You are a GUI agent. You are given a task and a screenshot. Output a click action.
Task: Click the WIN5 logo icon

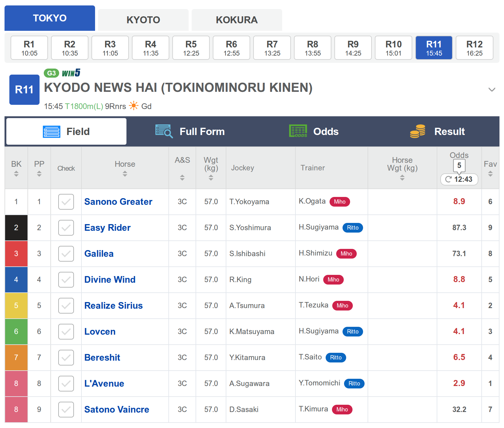click(71, 73)
